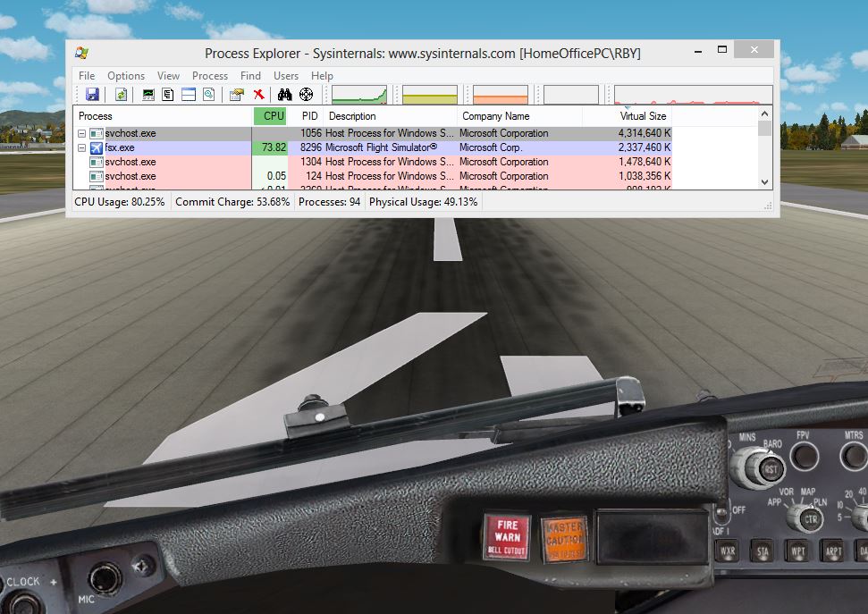
Task: Open the File menu
Action: (87, 76)
